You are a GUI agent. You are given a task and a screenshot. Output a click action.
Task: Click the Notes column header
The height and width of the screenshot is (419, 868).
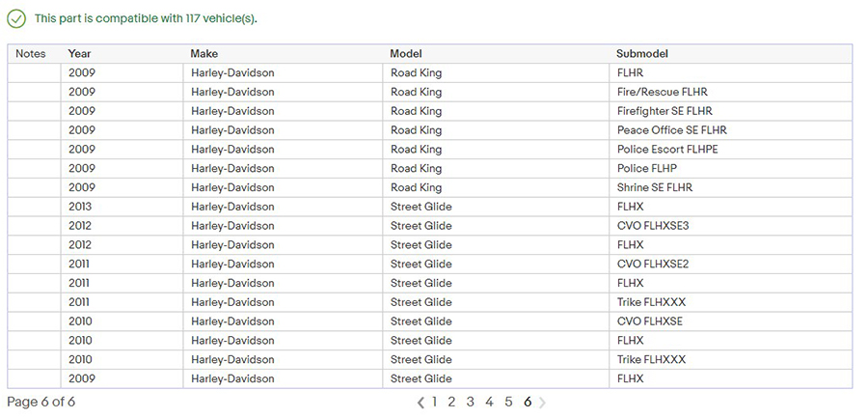pyautogui.click(x=31, y=54)
